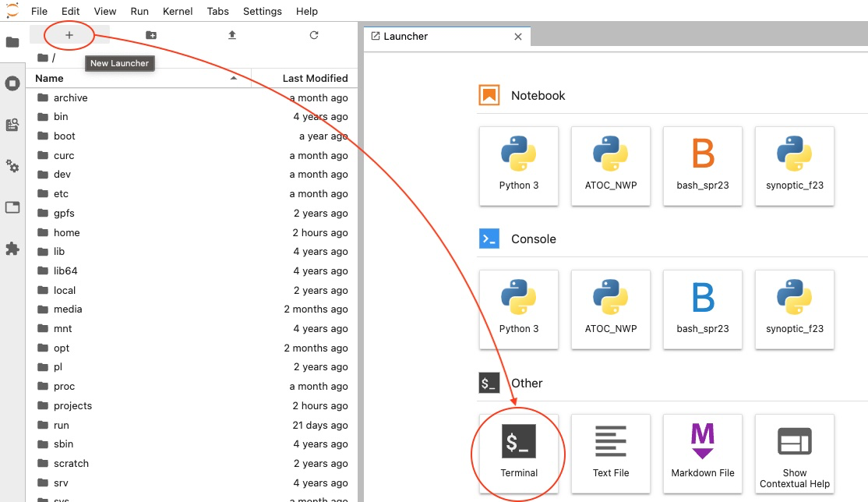Create a new Markdown File
Image resolution: width=868 pixels, height=502 pixels.
[703, 453]
